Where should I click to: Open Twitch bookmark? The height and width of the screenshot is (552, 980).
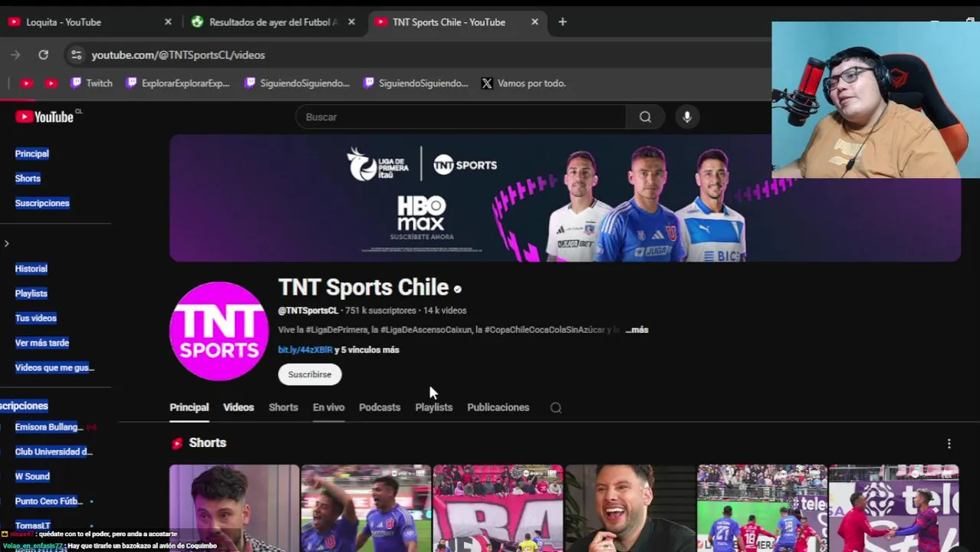click(91, 83)
